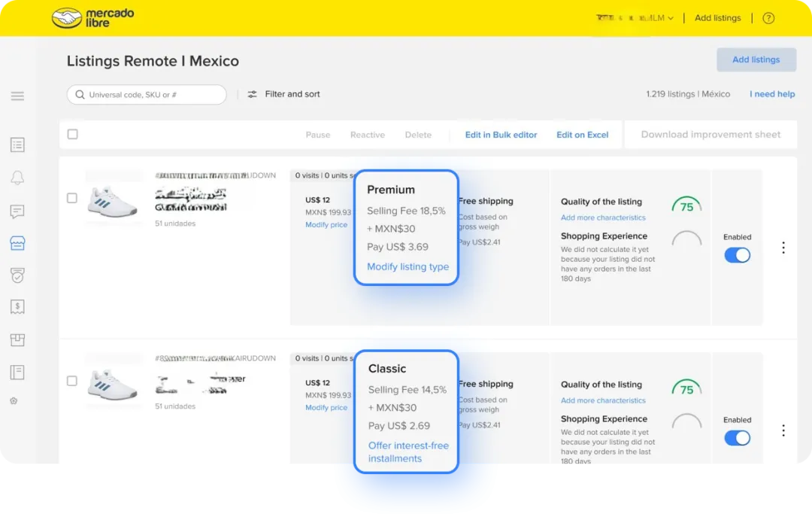Screen dimensions: 812x514
Task: Open three-dot menu of second listing
Action: tap(783, 430)
